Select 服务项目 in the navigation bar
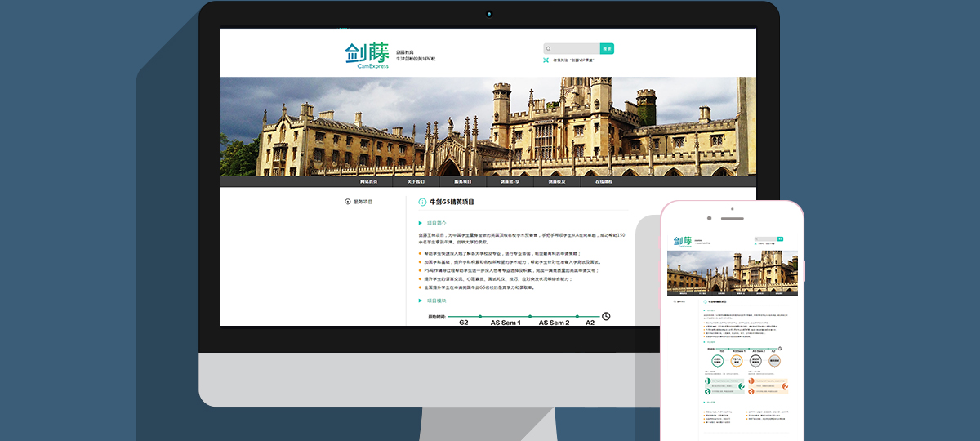Image resolution: width=980 pixels, height=441 pixels. pos(463,181)
